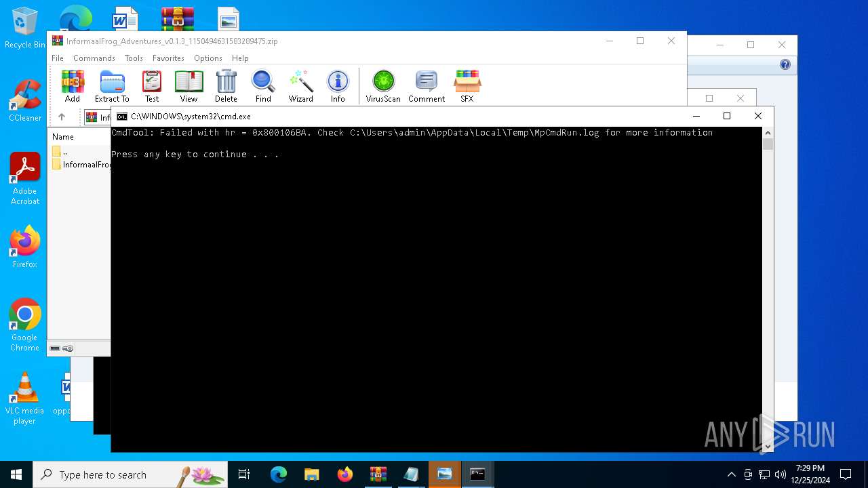868x488 pixels.
Task: Open Firefox from the taskbar
Action: (345, 474)
